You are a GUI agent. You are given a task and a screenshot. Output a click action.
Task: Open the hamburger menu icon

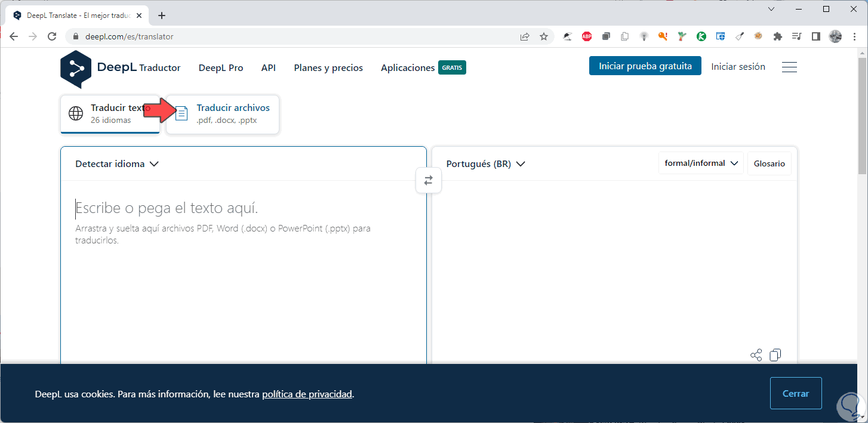[x=789, y=67]
